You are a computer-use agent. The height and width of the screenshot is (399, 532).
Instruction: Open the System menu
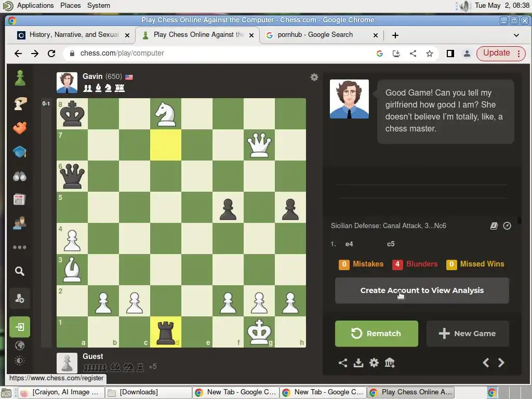(98, 5)
